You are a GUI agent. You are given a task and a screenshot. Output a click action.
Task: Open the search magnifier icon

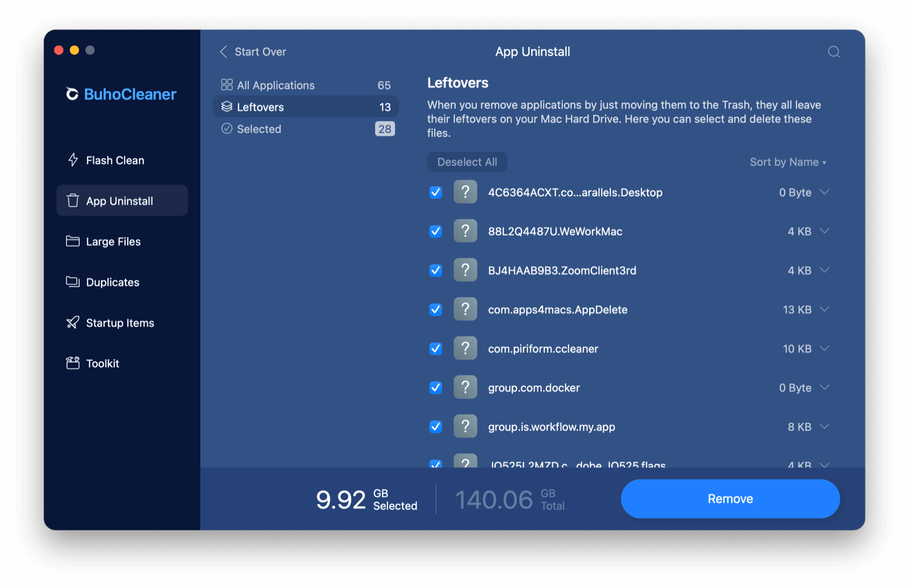tap(833, 52)
